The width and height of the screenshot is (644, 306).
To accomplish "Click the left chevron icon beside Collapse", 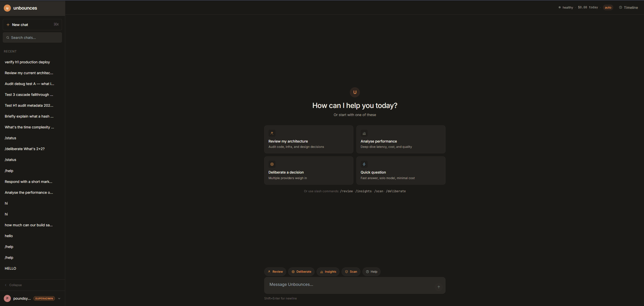I will (x=6, y=285).
